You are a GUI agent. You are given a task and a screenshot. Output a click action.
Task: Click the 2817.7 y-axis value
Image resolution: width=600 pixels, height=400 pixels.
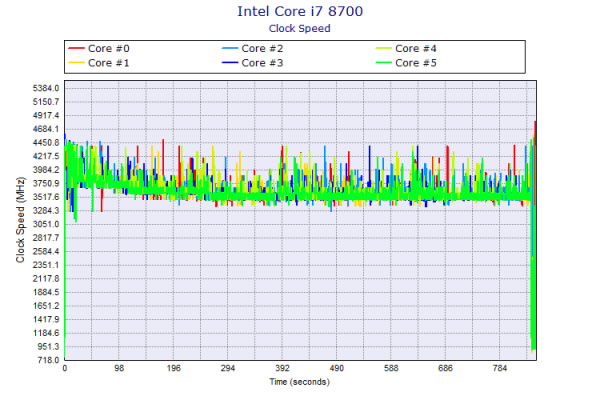tap(46, 238)
